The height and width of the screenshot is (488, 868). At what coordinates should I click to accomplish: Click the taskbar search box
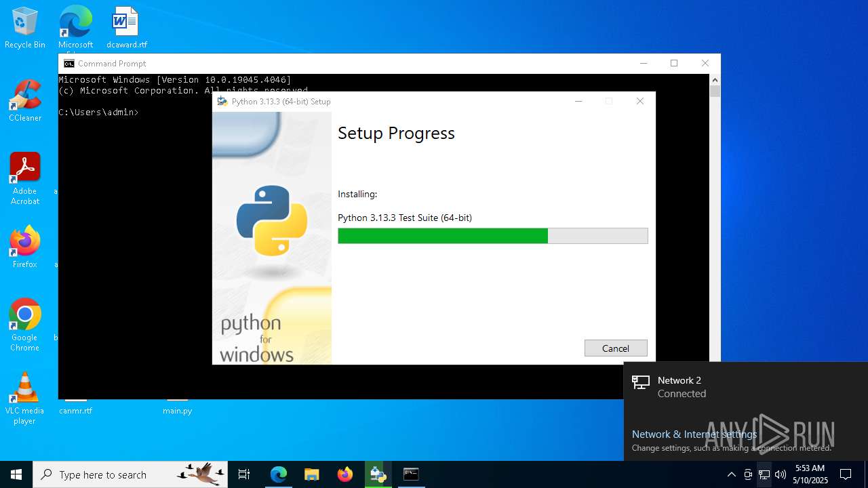(x=130, y=474)
